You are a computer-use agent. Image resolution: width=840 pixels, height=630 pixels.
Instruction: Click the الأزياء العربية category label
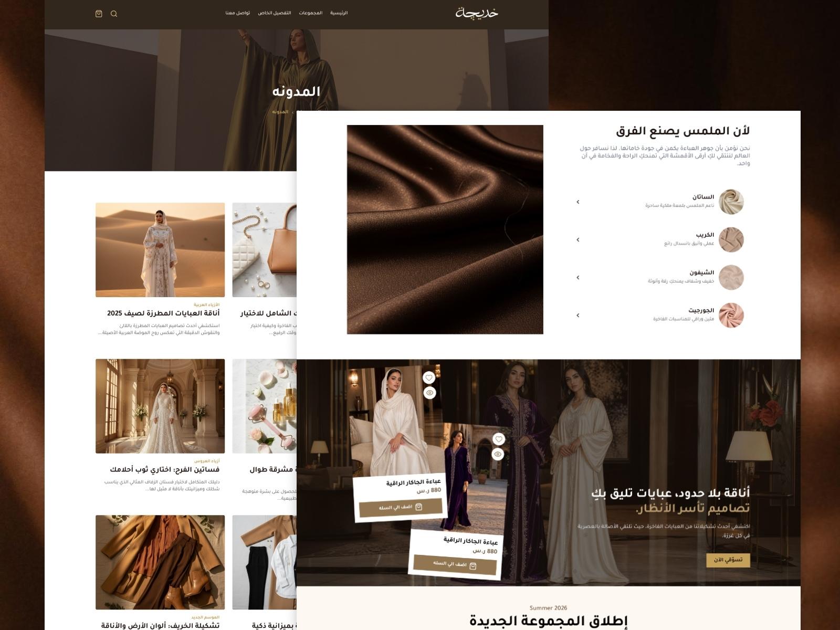coord(207,304)
